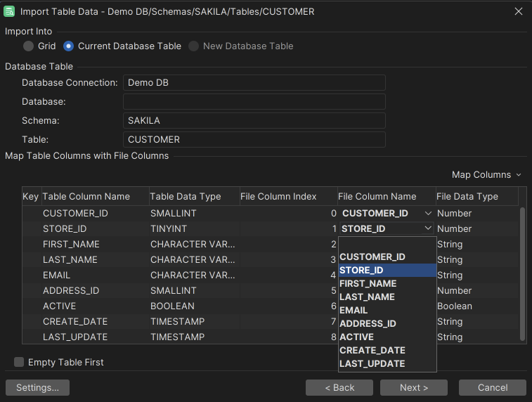The height and width of the screenshot is (402, 532).
Task: Select Current Database Table import option
Action: point(69,46)
